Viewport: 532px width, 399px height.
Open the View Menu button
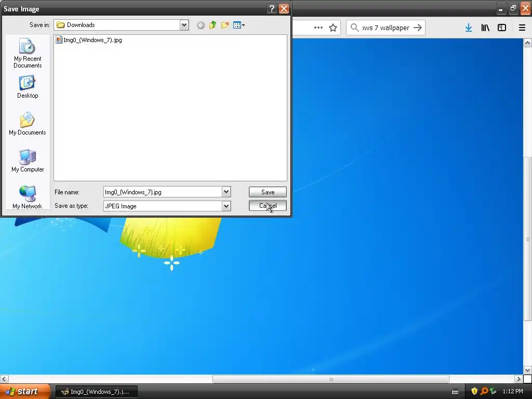239,25
